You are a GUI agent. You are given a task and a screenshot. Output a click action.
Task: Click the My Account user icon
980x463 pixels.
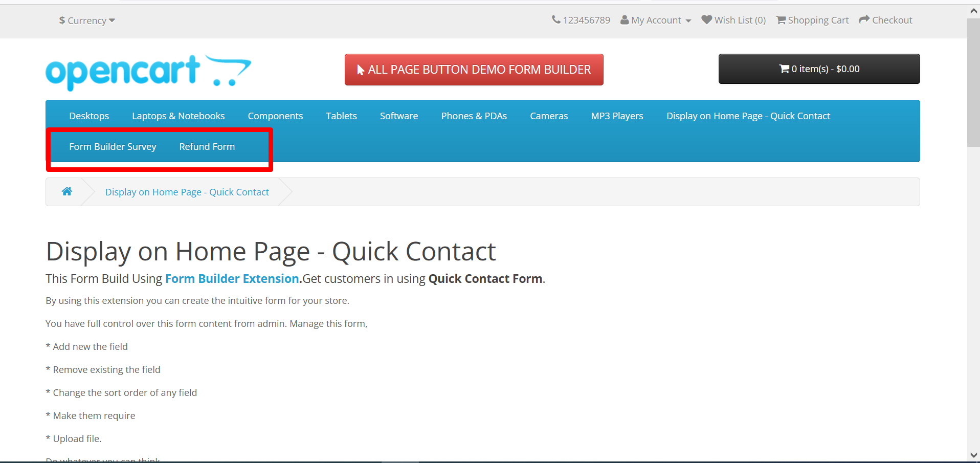click(625, 20)
